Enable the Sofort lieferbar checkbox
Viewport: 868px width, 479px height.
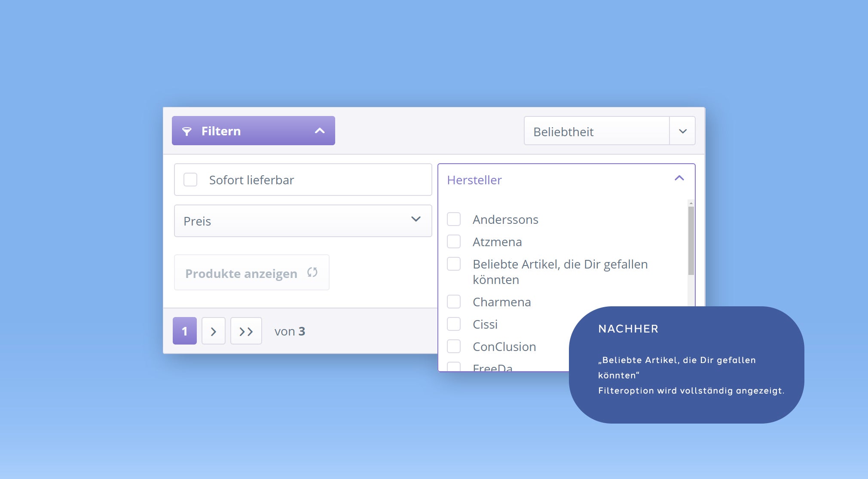(190, 180)
